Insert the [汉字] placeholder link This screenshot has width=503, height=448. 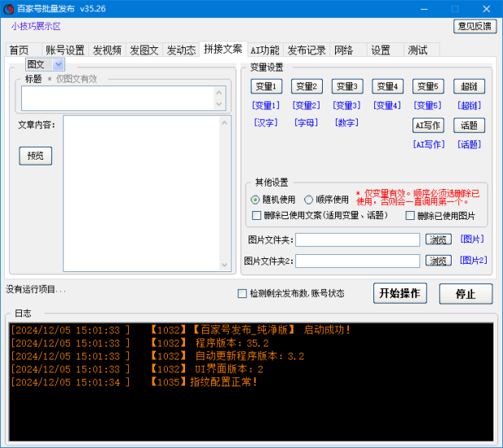266,122
